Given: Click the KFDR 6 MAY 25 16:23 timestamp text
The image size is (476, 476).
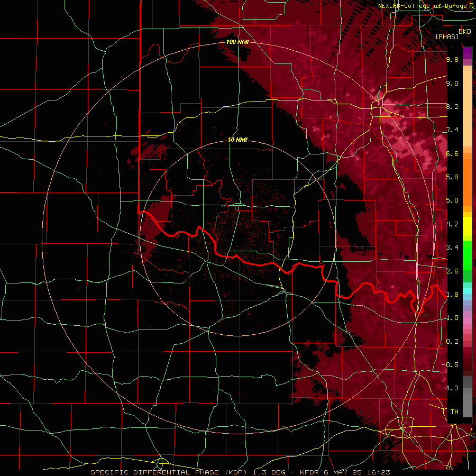Looking at the screenshot, I should coord(345,472).
